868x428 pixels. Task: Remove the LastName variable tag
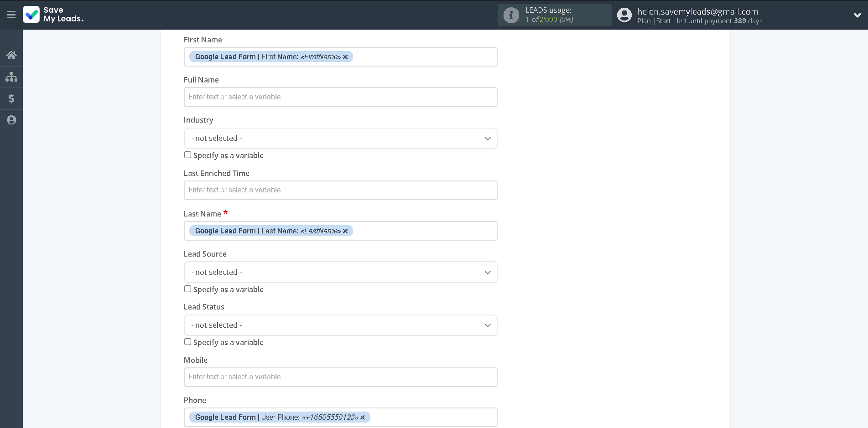click(345, 231)
